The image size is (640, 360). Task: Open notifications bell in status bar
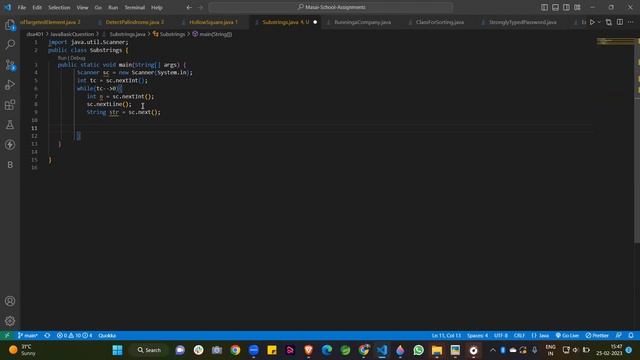[x=631, y=335]
